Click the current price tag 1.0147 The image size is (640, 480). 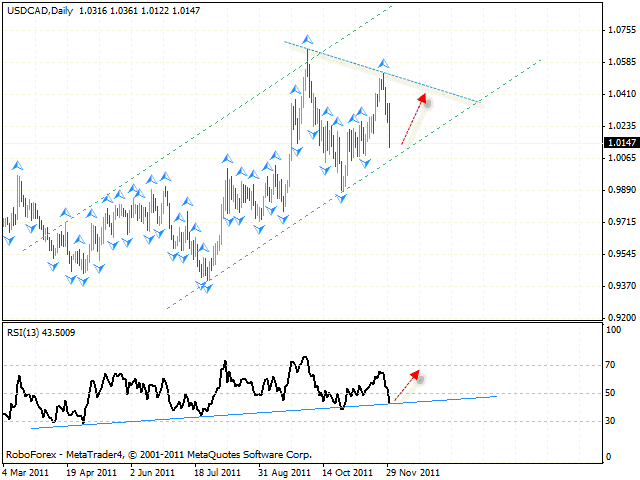click(620, 143)
